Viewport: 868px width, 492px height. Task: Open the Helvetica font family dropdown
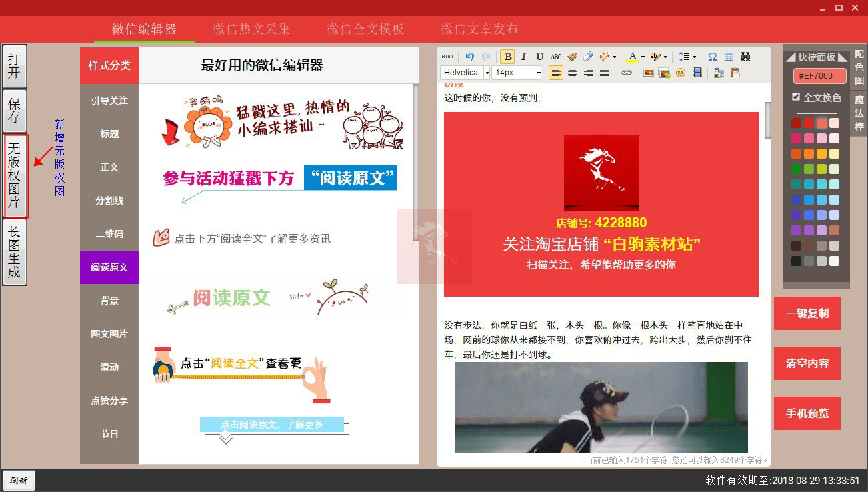pyautogui.click(x=465, y=73)
